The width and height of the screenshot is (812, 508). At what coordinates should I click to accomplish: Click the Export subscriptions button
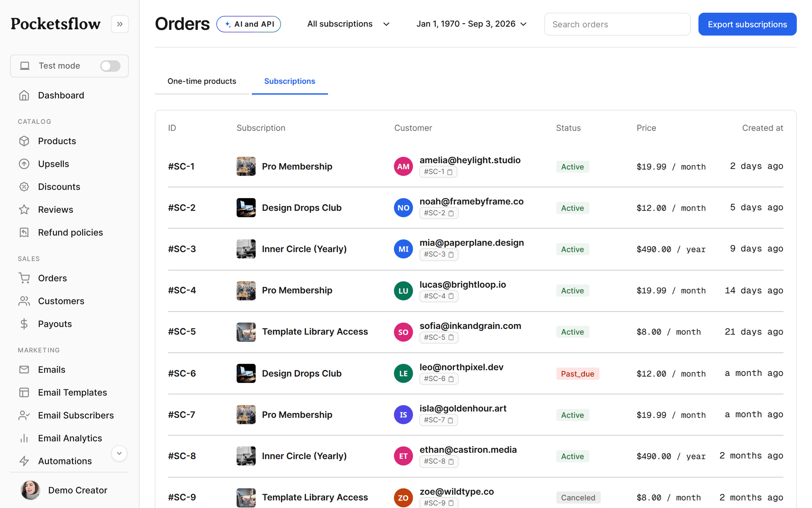point(747,24)
